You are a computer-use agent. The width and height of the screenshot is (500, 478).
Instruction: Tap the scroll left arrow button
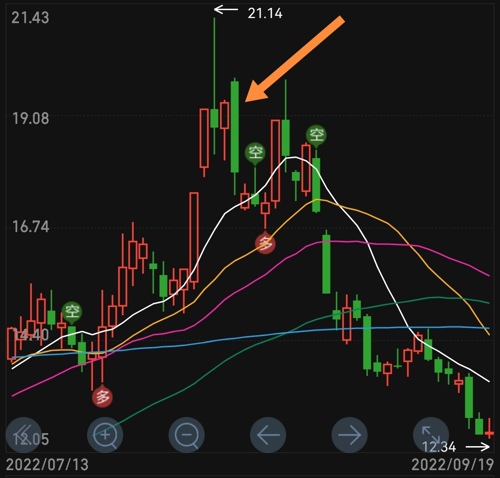268,435
